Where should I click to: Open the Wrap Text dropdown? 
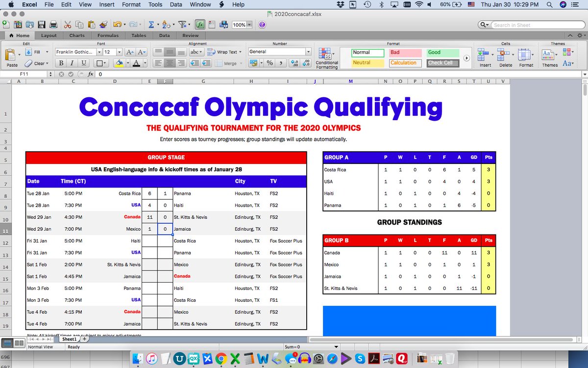pos(241,52)
